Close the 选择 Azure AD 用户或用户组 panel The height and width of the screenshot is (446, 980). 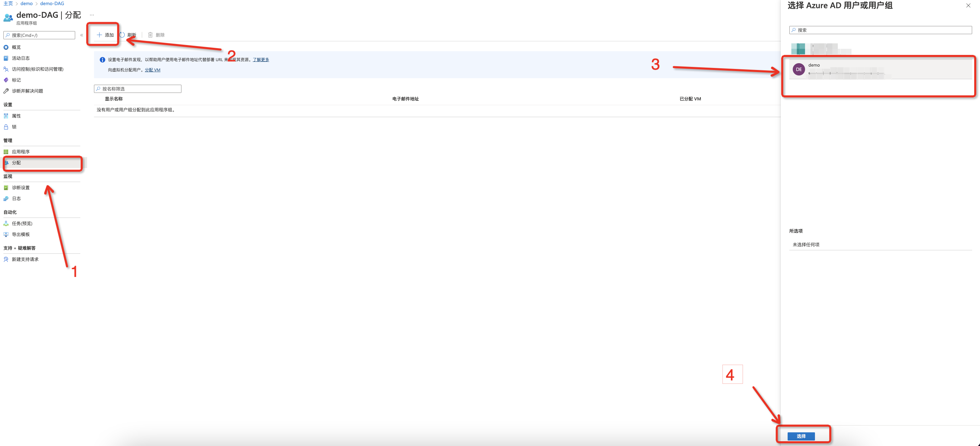point(968,5)
